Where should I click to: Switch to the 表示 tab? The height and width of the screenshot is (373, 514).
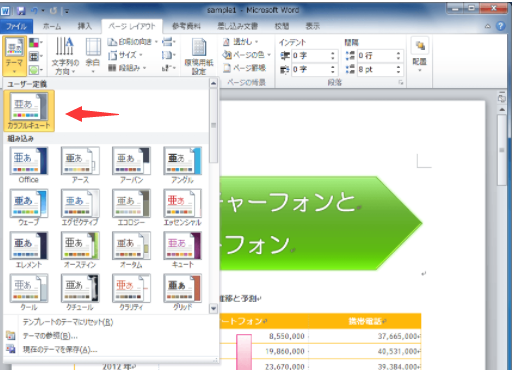(313, 26)
